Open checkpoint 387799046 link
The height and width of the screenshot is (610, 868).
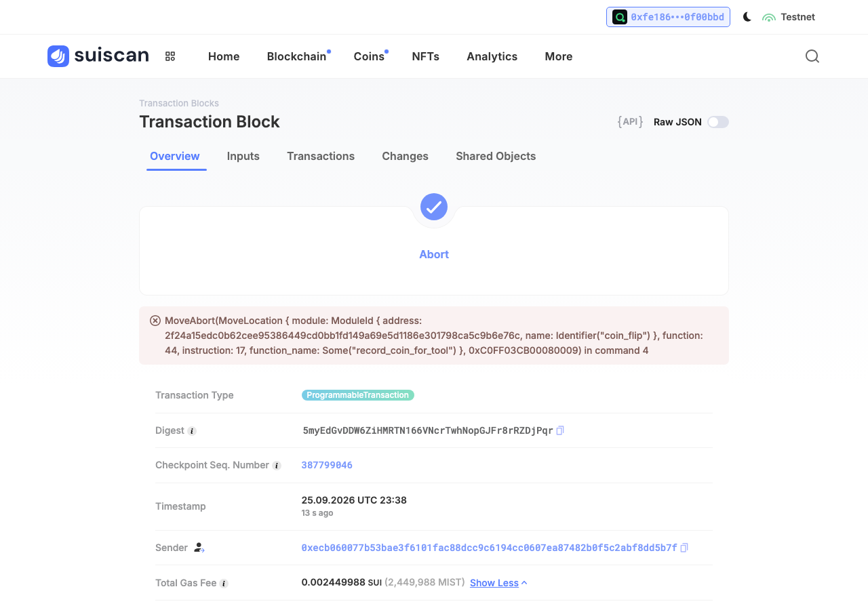327,465
